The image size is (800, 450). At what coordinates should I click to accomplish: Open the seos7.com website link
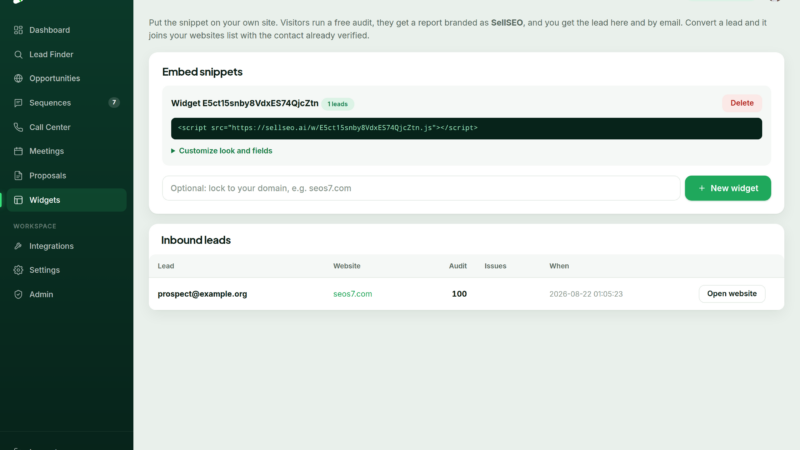[x=353, y=294]
